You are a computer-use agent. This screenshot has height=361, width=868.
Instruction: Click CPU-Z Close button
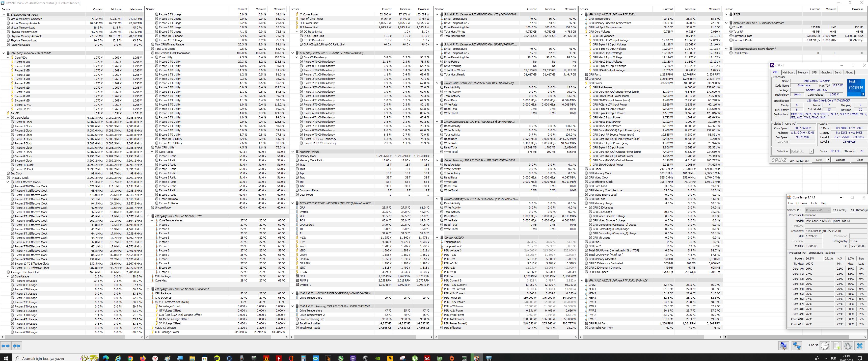860,160
